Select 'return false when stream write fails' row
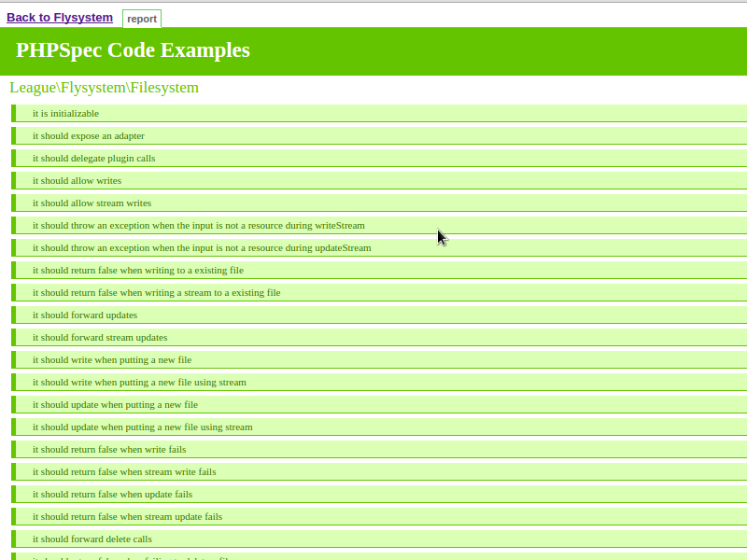This screenshot has width=747, height=560. (379, 471)
